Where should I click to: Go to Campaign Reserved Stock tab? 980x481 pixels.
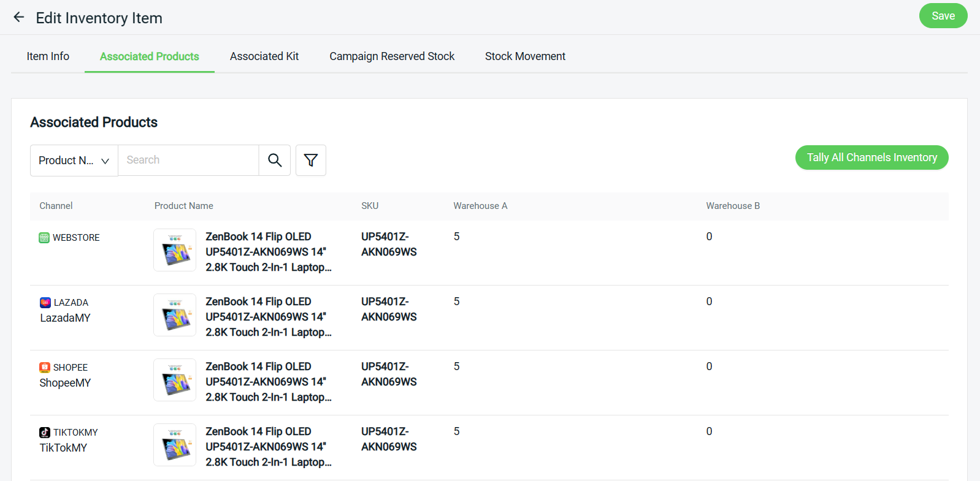point(392,56)
